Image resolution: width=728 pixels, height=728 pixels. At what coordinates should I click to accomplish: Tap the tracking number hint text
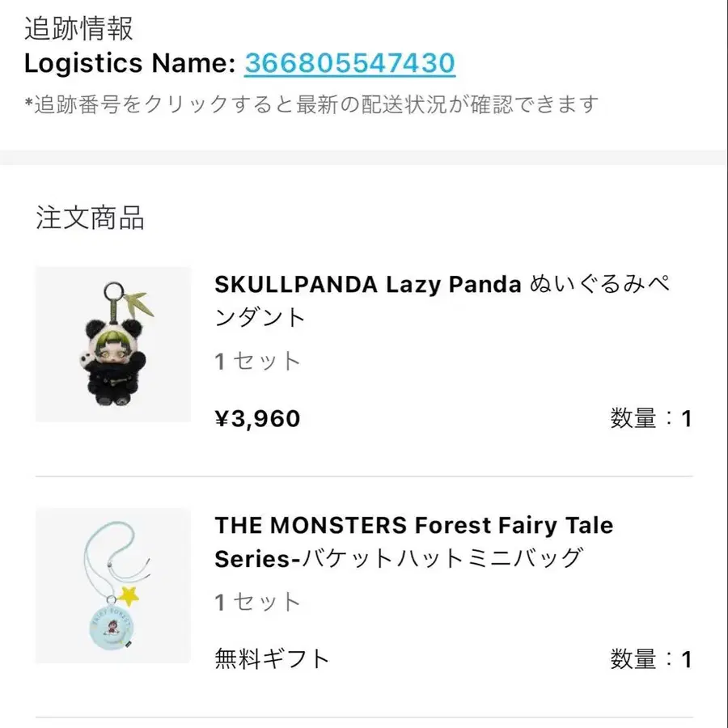tap(311, 104)
